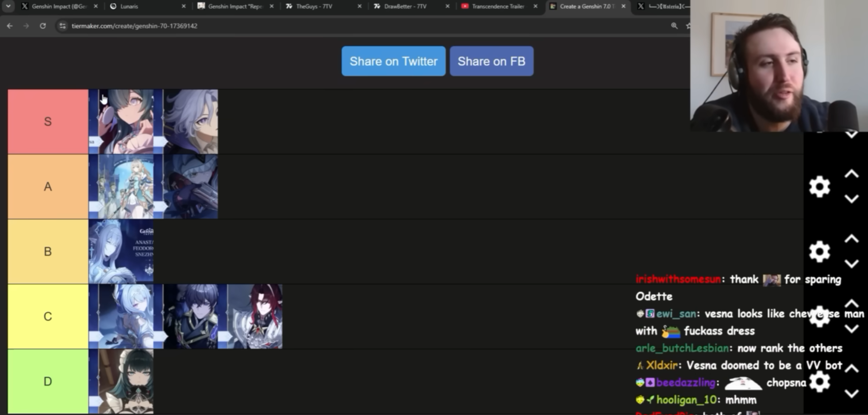Move the D tier row up
The width and height of the screenshot is (868, 415).
click(851, 368)
